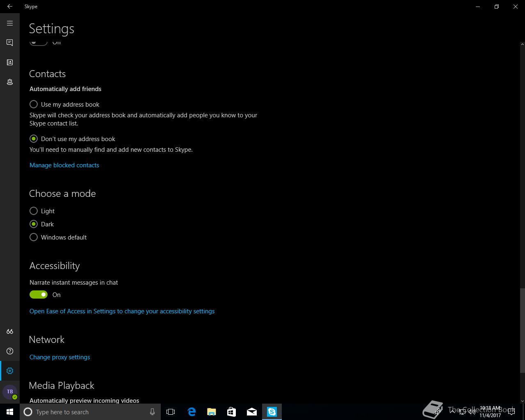Show hidden tray icons chevron
This screenshot has width=525, height=420.
click(452, 412)
